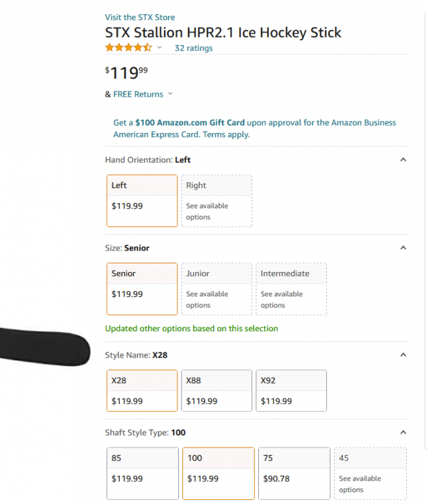This screenshot has height=504, width=427.
Task: Visit the STX Store link
Action: coord(140,17)
